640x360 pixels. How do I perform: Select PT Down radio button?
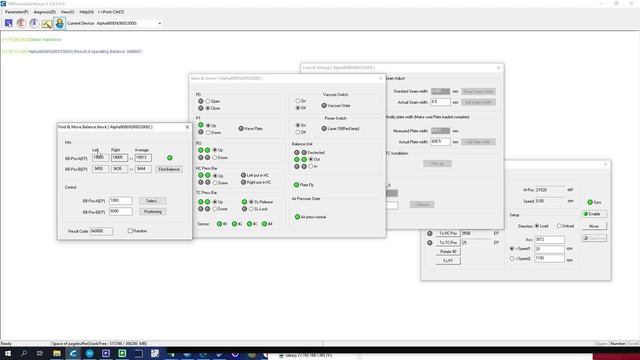coord(208,133)
